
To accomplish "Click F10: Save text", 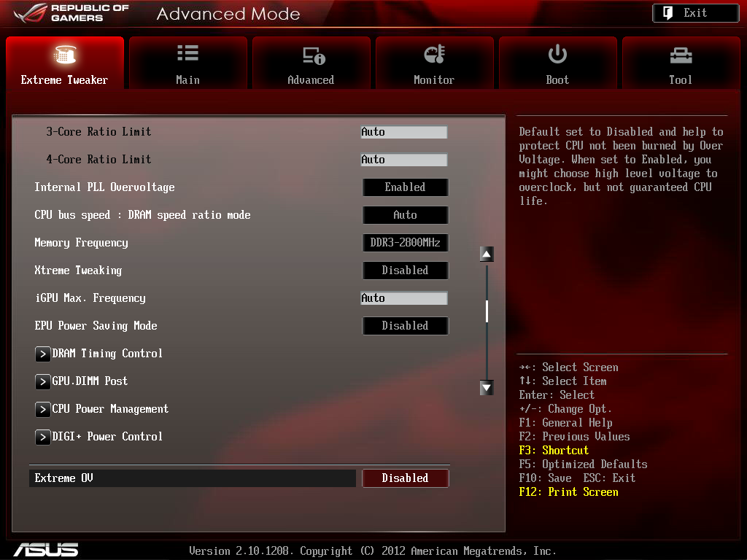I will [x=545, y=478].
